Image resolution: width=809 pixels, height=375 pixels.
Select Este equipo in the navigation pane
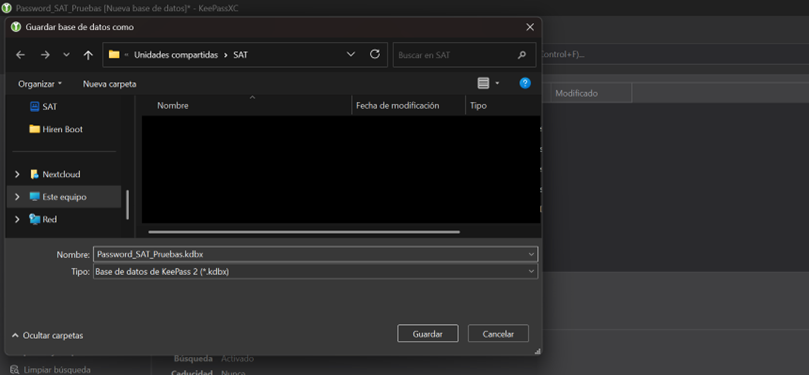[x=64, y=197]
